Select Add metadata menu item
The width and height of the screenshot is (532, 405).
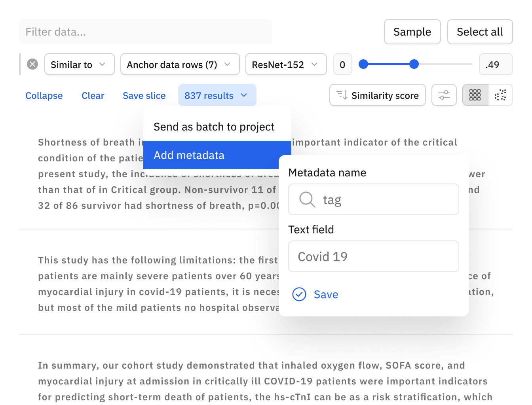pyautogui.click(x=217, y=155)
